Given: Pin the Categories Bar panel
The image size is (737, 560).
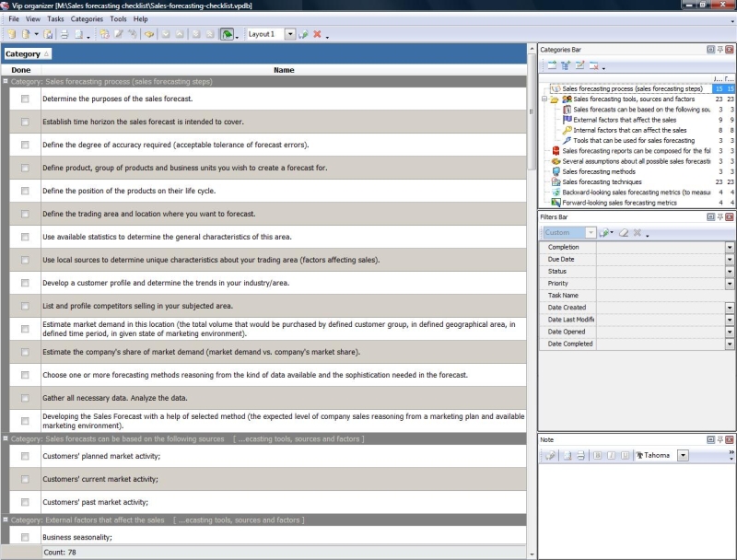Looking at the screenshot, I should [x=720, y=50].
